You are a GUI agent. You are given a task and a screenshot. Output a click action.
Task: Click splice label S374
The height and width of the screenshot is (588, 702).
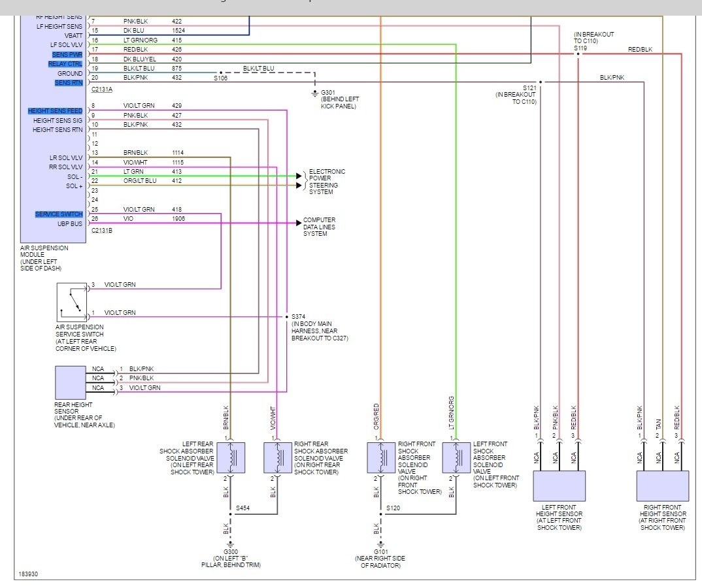[298, 316]
